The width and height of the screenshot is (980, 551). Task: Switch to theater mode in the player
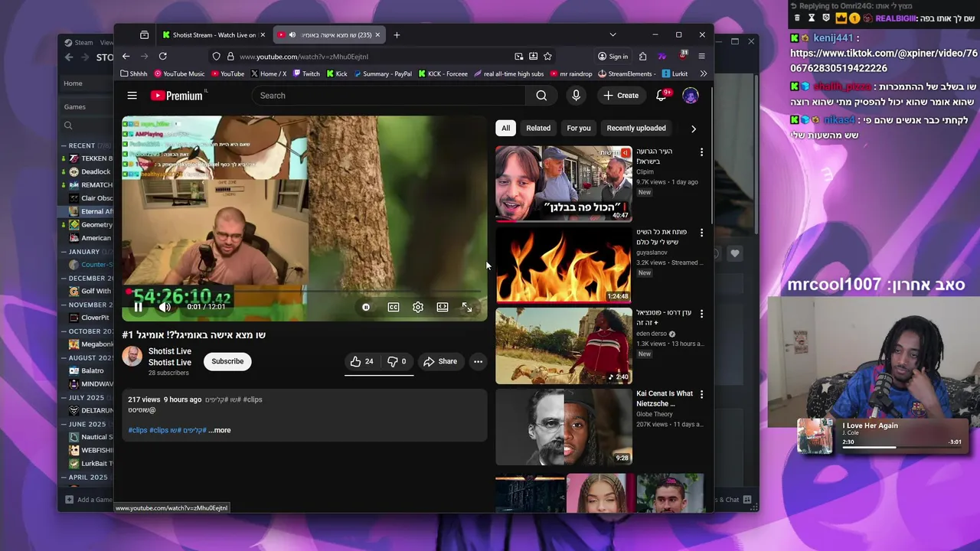(x=443, y=307)
